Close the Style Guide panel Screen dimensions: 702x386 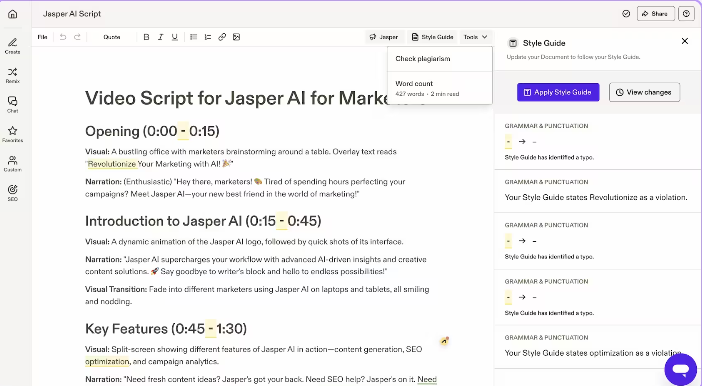pos(685,41)
